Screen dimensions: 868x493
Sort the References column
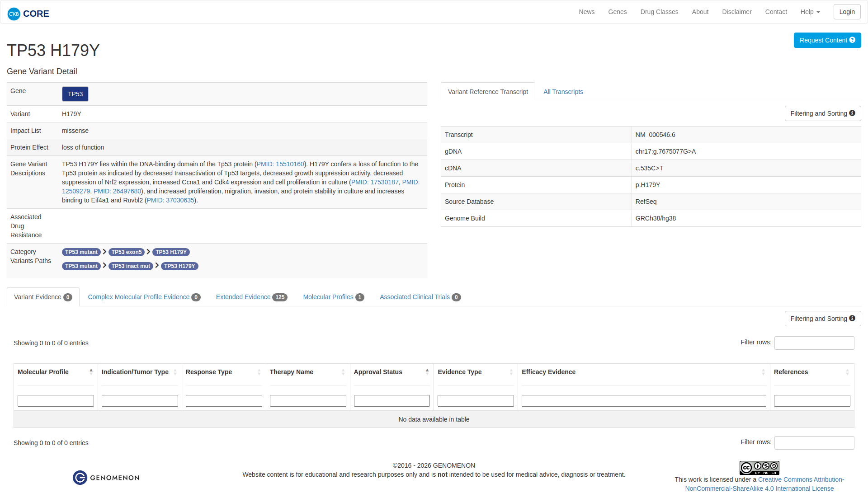point(847,372)
